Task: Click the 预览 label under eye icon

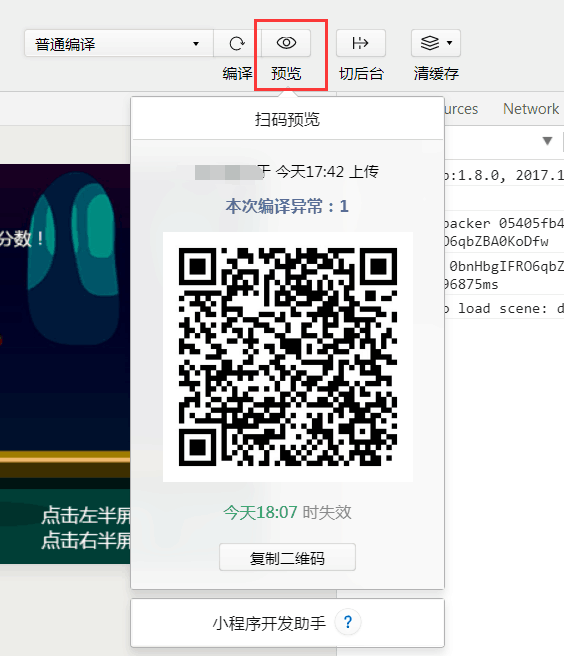Action: pyautogui.click(x=286, y=74)
